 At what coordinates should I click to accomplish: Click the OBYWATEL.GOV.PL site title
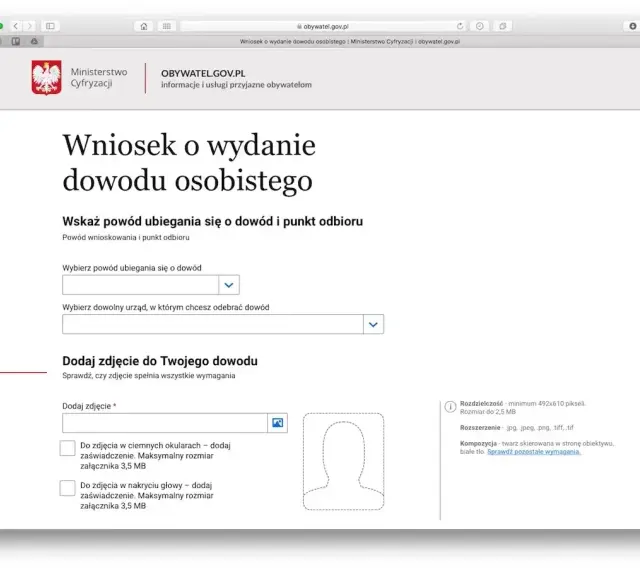203,73
